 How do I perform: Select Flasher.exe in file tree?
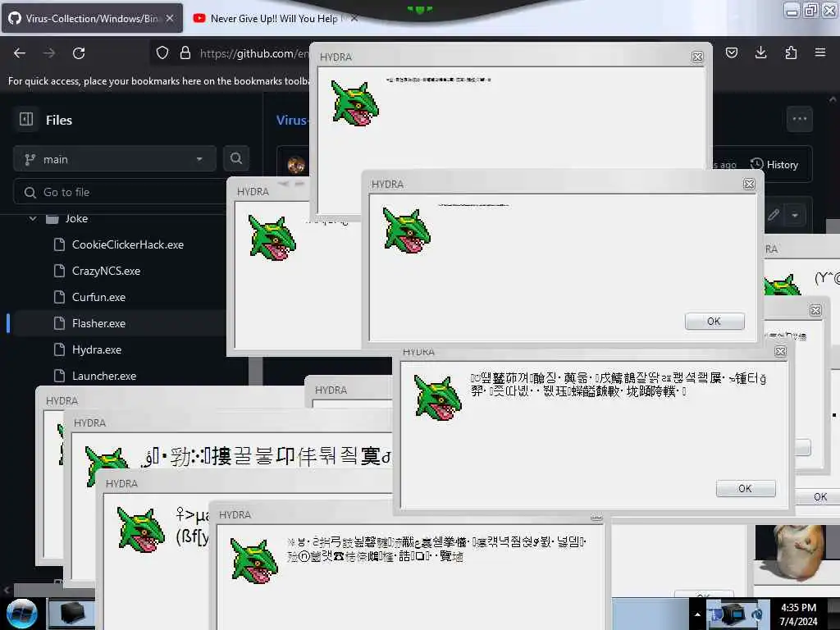click(98, 323)
